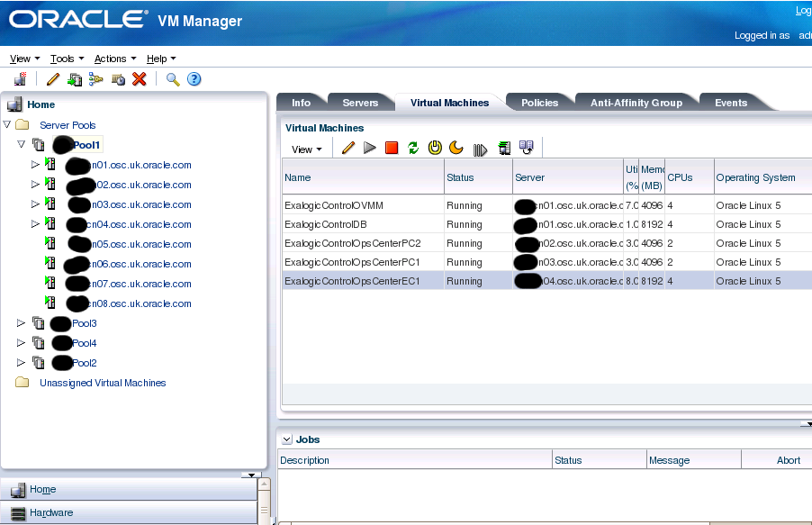Migrate the VM using the server icon

tap(505, 147)
